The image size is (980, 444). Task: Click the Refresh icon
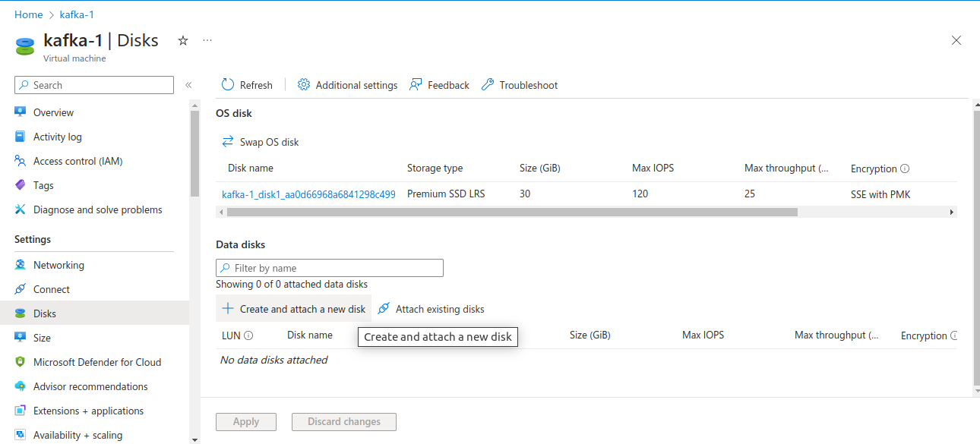[226, 84]
